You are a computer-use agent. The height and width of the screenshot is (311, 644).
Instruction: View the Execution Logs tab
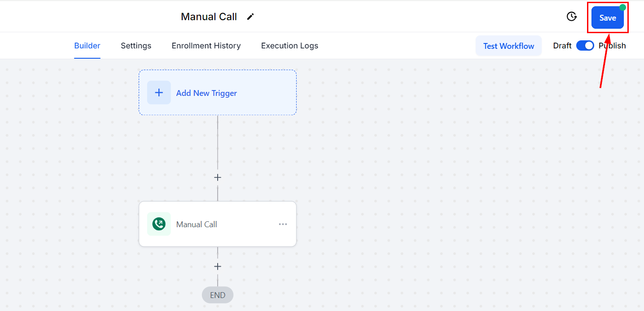289,46
